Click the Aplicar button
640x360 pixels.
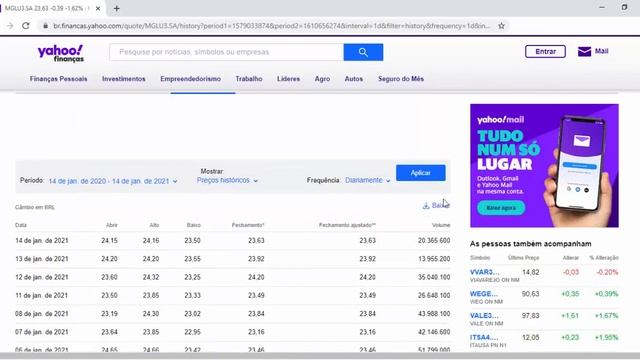point(420,173)
